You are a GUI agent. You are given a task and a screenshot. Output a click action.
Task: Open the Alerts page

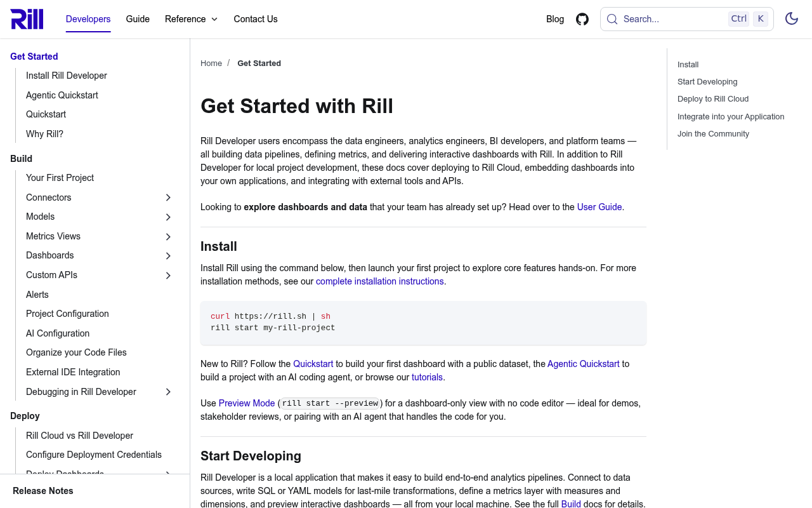[37, 295]
